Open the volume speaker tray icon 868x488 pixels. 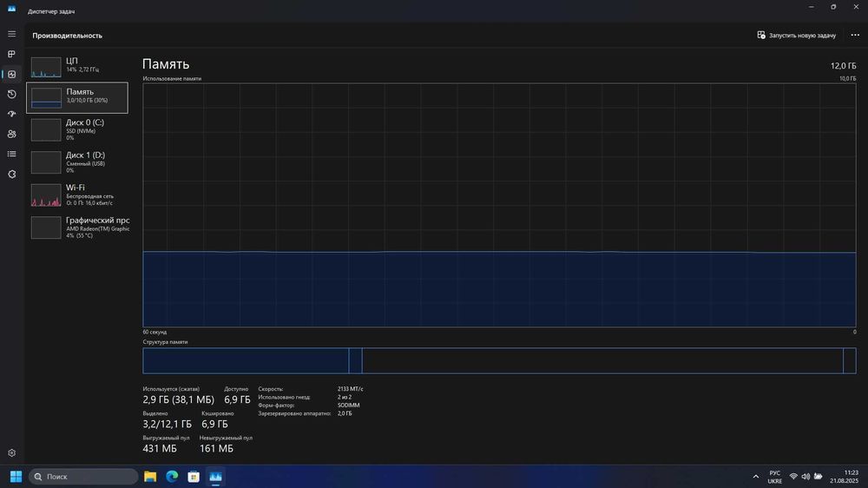coord(806,477)
